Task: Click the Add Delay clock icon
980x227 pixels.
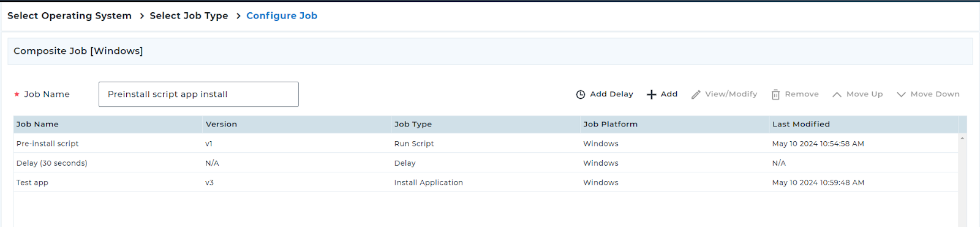Action: coord(581,94)
